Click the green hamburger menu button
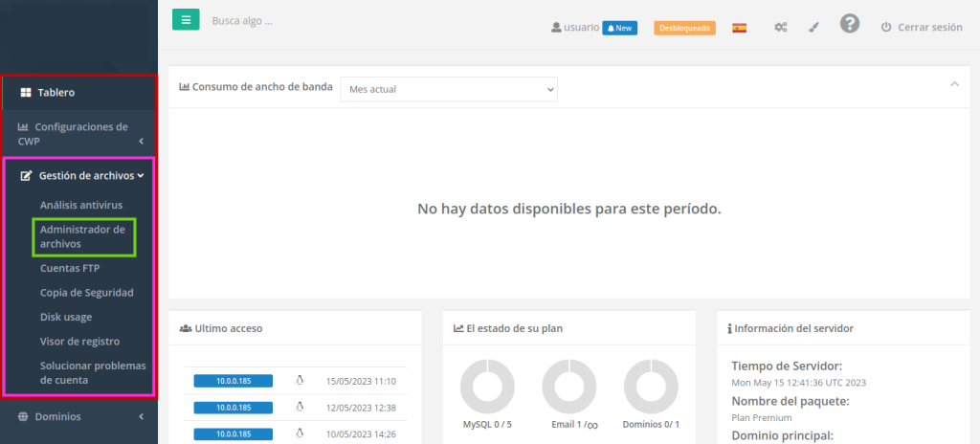 tap(186, 19)
